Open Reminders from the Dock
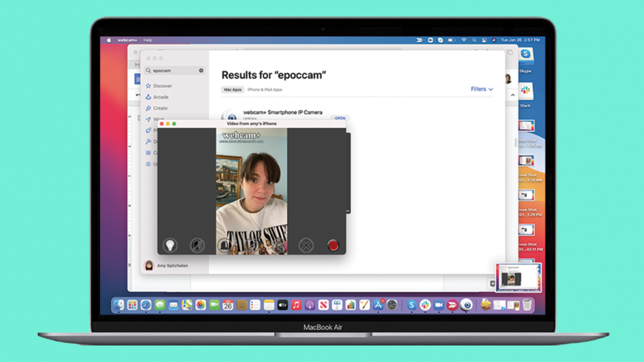 [x=255, y=305]
